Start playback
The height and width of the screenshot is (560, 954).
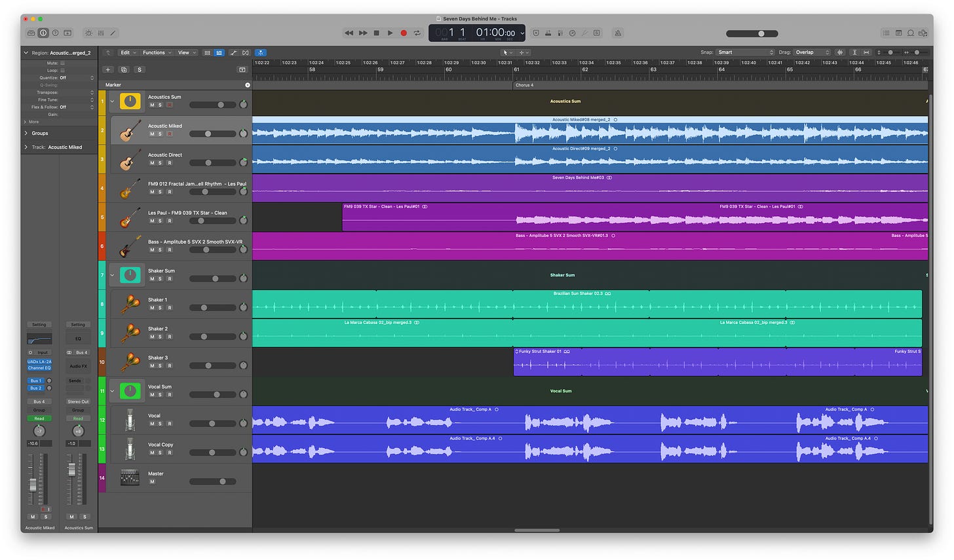point(390,33)
